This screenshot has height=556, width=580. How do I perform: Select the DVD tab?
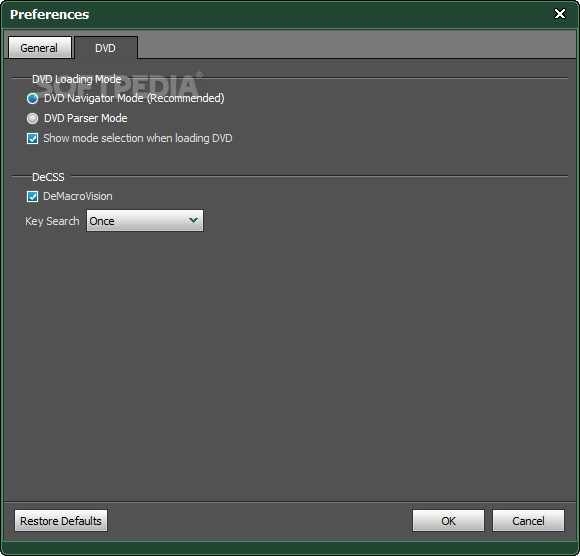[106, 48]
